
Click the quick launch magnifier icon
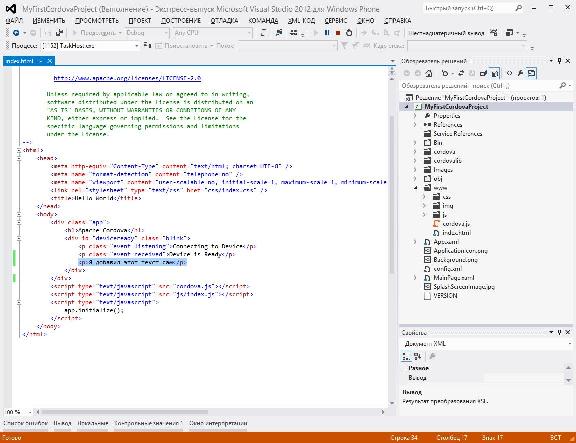coord(518,8)
